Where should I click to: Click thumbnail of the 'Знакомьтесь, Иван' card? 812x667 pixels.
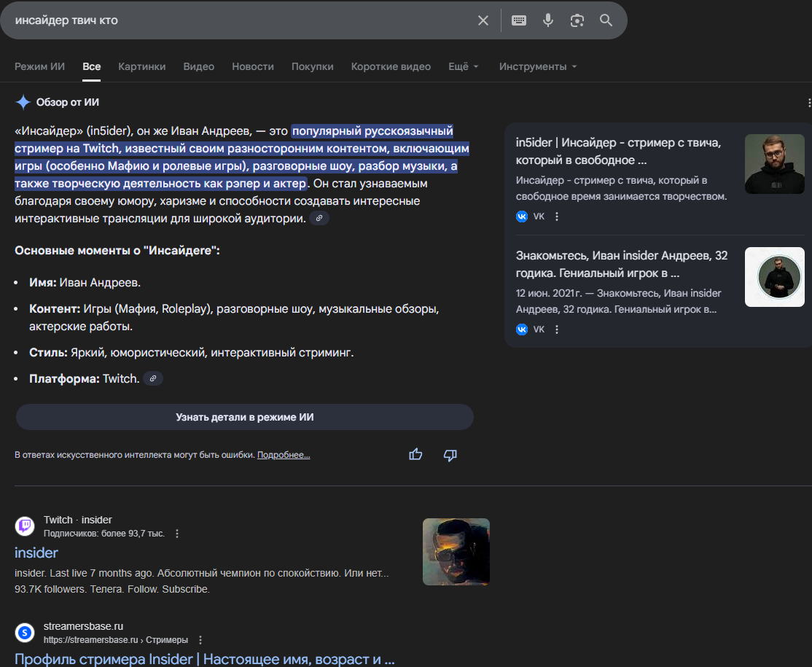pyautogui.click(x=774, y=277)
